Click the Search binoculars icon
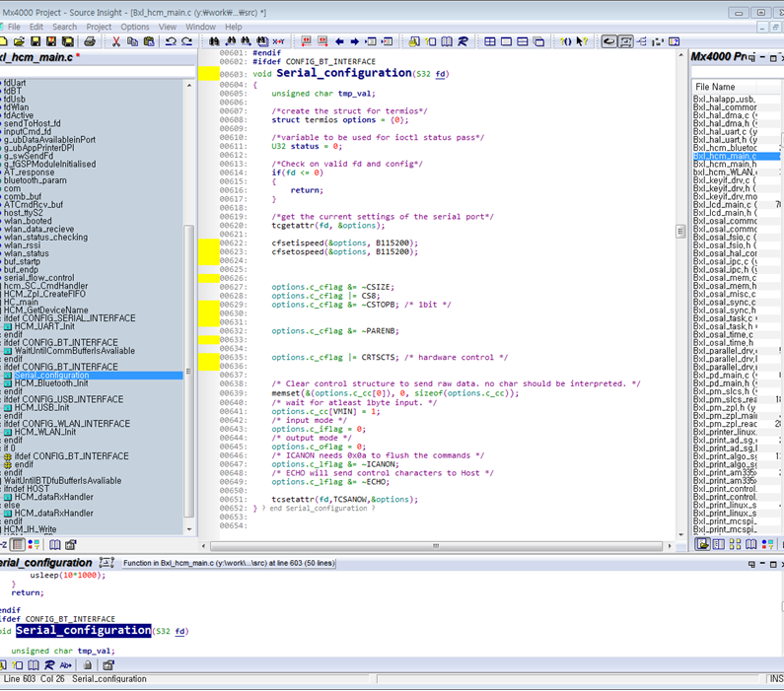784x691 pixels. (214, 42)
